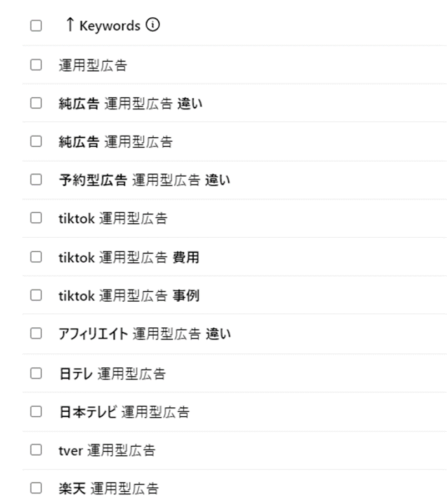
Task: Enable checkbox for tiktok 運用型広告
Action: 36,218
